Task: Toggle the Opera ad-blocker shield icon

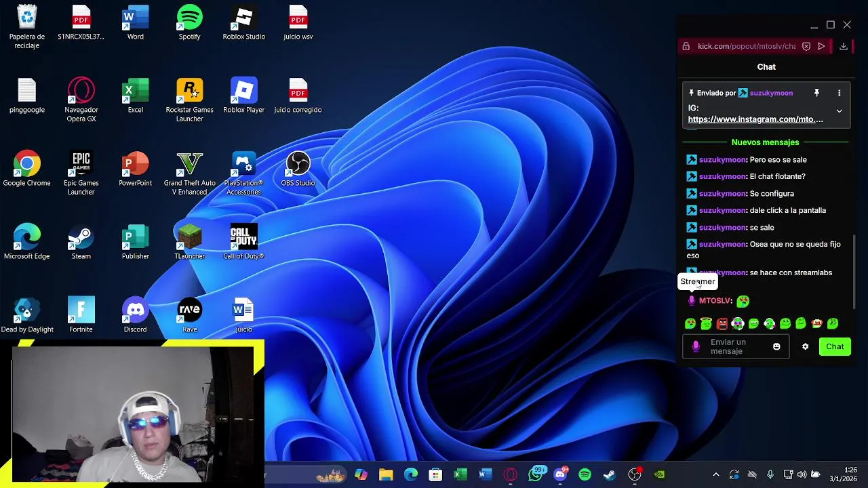Action: 806,46
